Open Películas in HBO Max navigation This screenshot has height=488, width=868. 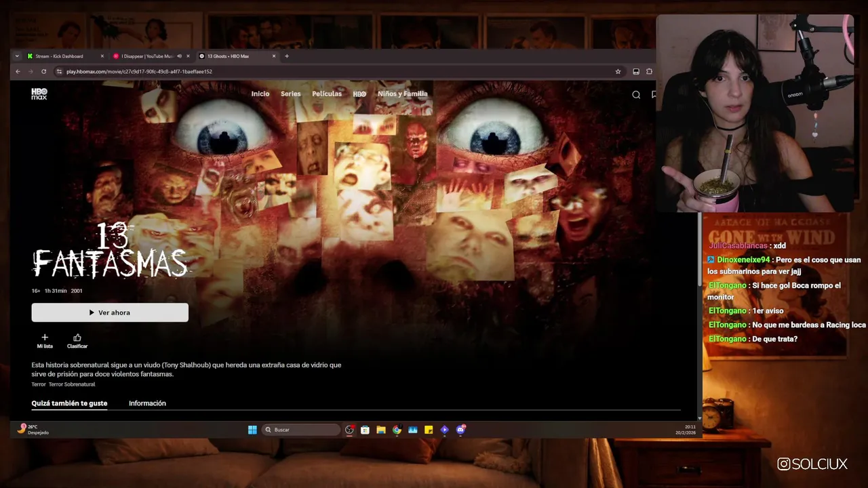(x=327, y=94)
